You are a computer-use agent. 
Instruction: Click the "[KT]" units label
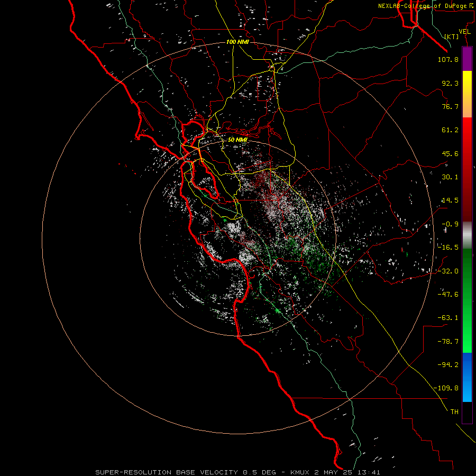point(452,36)
